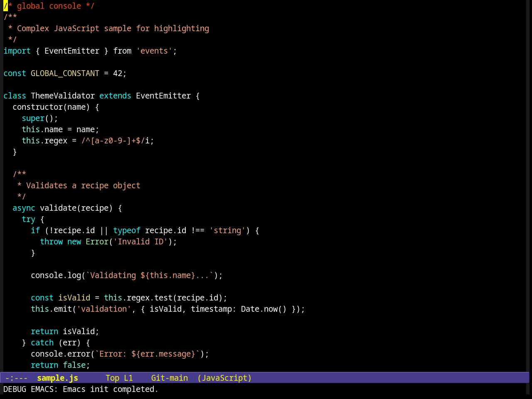Click the 'isValid' variable in const declaration
Screen dimensions: 532x399
pos(74,298)
